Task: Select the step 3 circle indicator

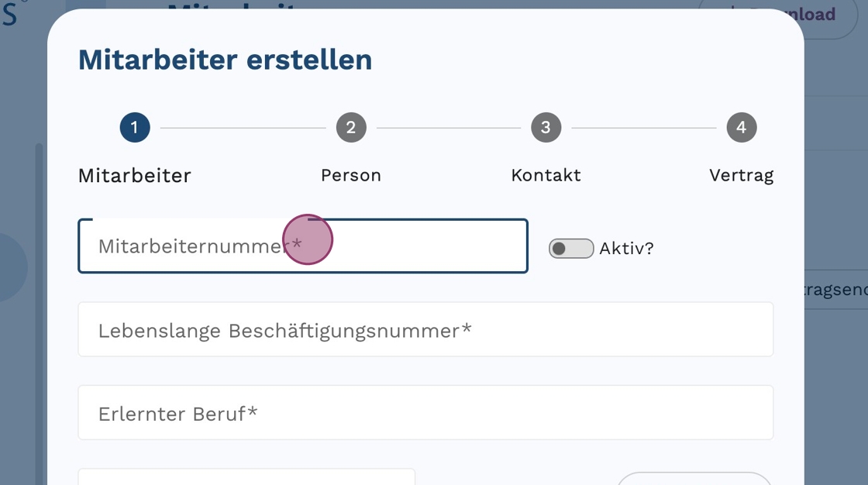Action: [546, 128]
